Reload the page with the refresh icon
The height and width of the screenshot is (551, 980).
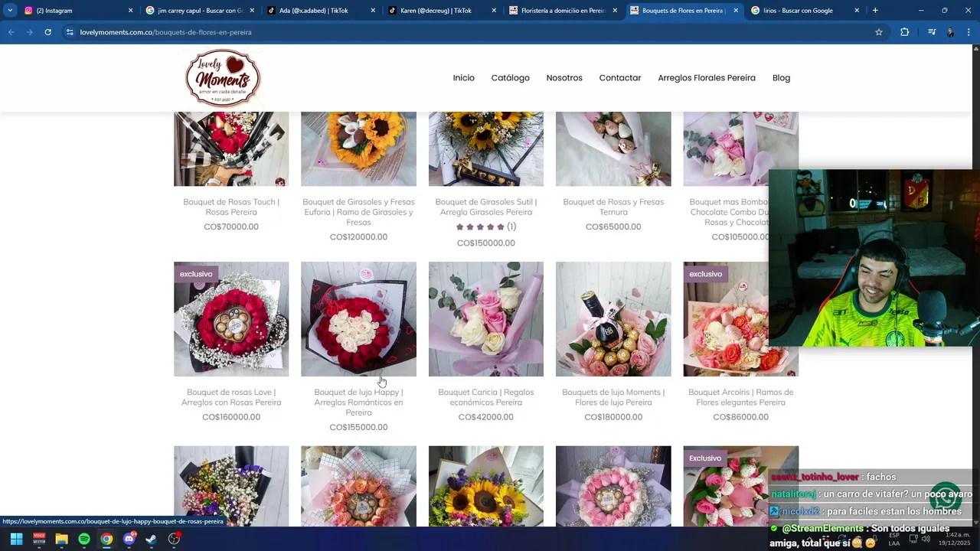tap(47, 32)
